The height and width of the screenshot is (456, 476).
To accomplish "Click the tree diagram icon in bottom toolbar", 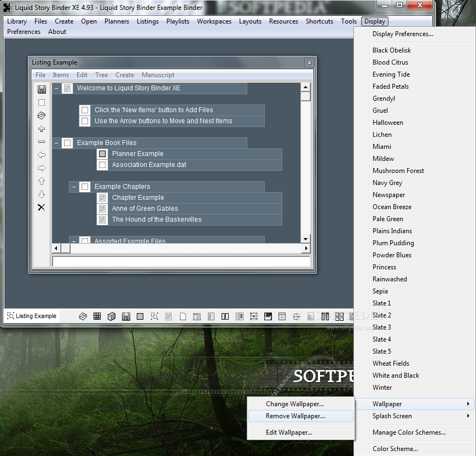I will (297, 316).
